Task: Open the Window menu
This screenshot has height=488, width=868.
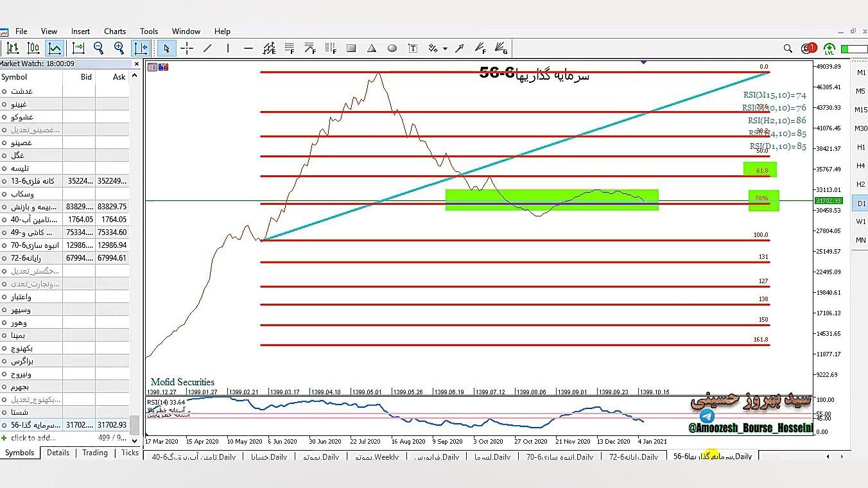Action: click(186, 31)
